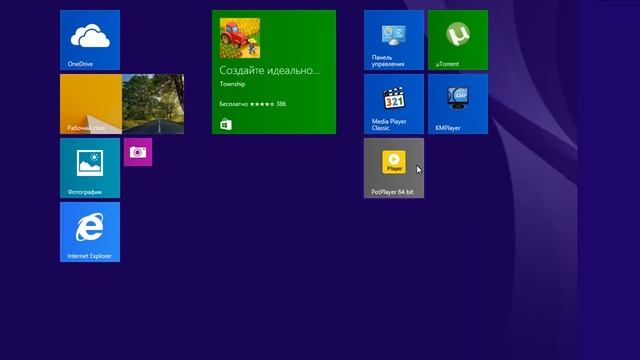Launch the KMPlayer tile

click(458, 104)
